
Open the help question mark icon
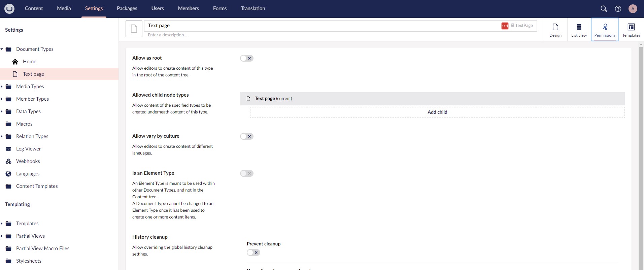[x=618, y=9]
